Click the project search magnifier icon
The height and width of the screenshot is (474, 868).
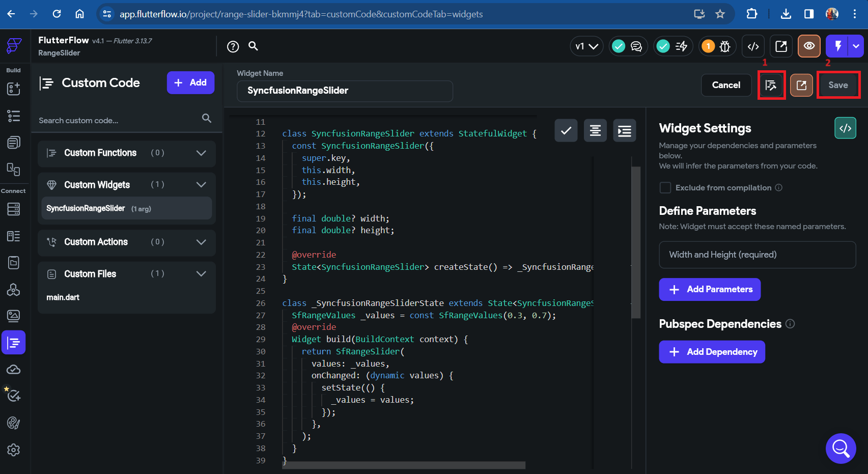point(253,46)
